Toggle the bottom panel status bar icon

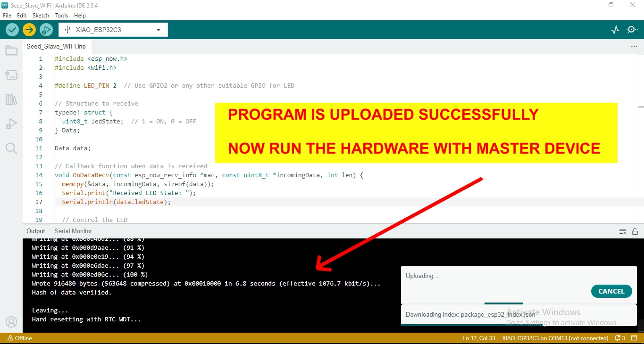click(635, 338)
